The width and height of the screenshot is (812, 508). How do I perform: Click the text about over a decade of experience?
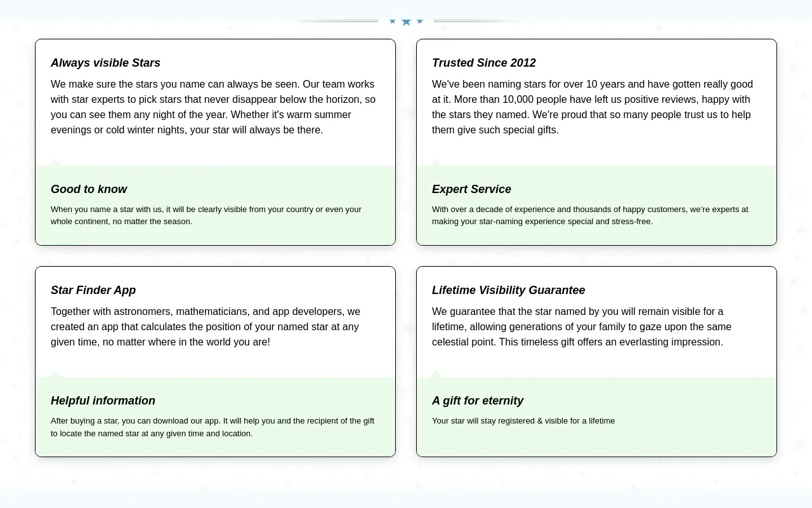click(x=590, y=215)
